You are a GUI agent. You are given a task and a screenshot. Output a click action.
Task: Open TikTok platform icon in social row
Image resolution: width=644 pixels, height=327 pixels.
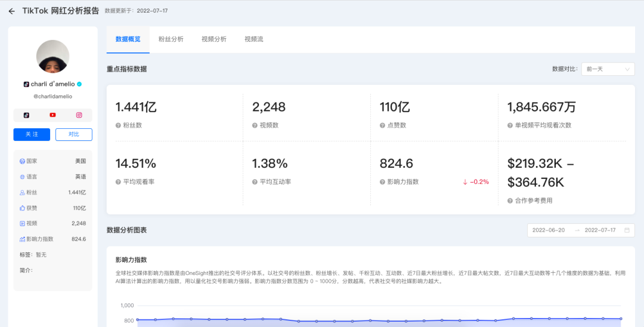point(26,115)
